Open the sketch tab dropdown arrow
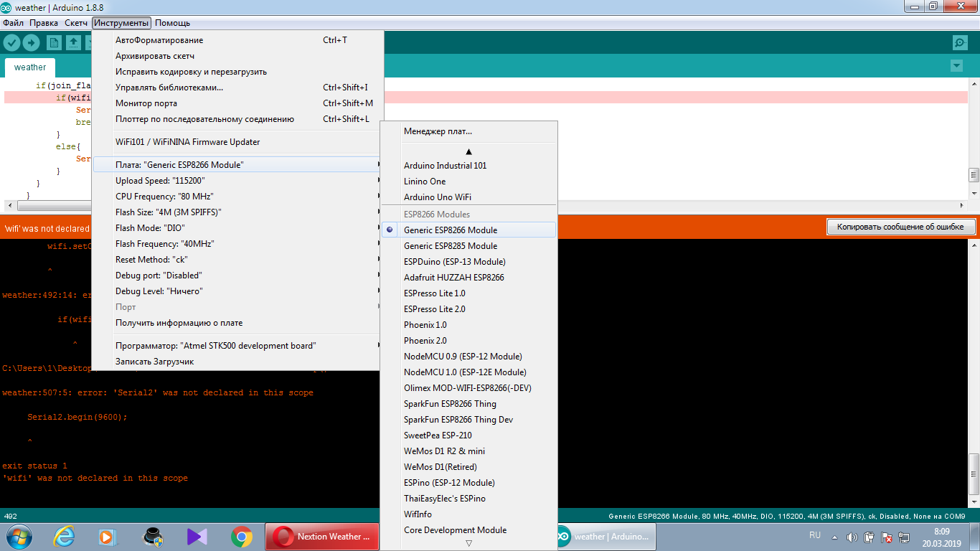The image size is (980, 551). (x=956, y=66)
